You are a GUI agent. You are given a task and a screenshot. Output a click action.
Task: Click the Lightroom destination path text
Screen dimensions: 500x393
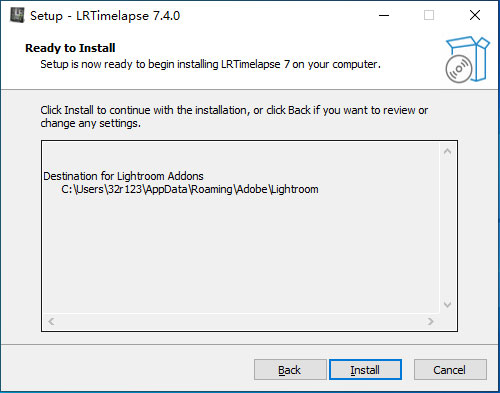190,189
